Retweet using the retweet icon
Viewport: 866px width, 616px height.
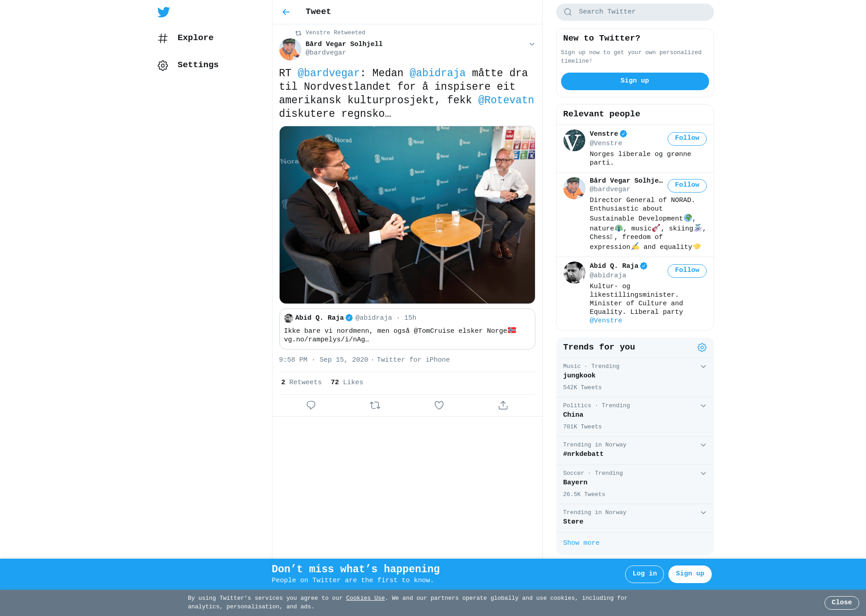tap(375, 405)
